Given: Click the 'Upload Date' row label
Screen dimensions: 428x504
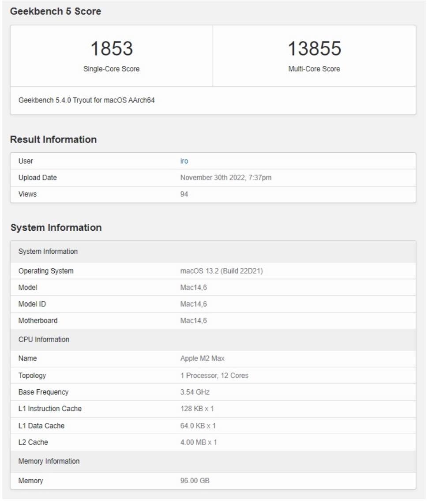Looking at the screenshot, I should coord(38,178).
